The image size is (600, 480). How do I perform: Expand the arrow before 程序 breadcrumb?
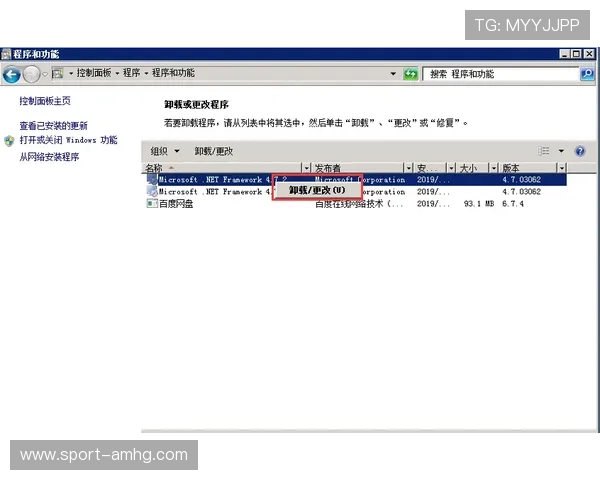(117, 73)
